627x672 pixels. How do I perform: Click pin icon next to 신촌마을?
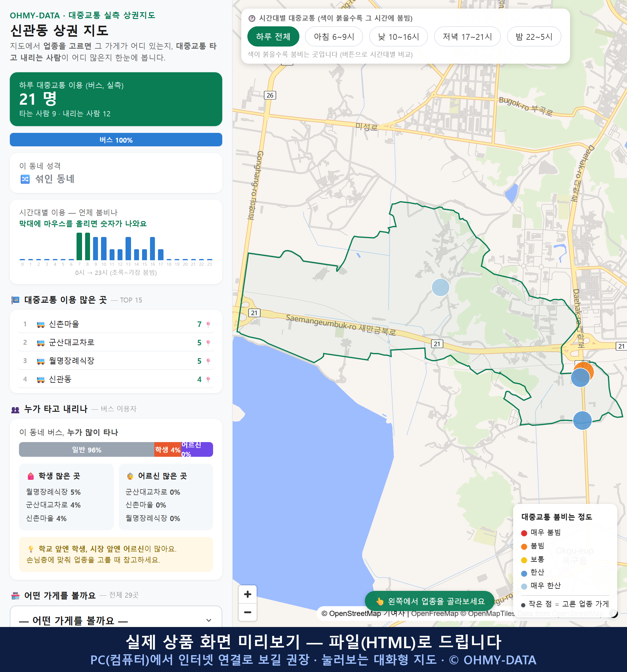pyautogui.click(x=208, y=324)
